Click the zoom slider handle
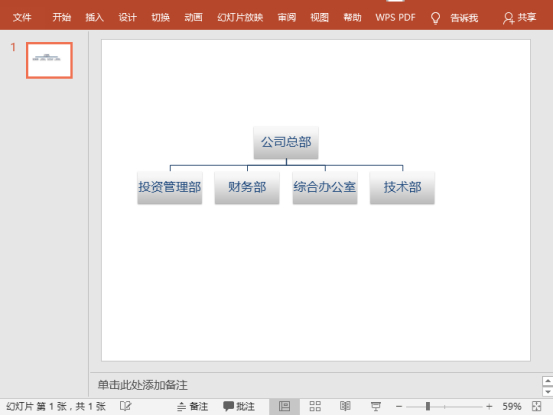Image resolution: width=554 pixels, height=416 pixels. 428,406
